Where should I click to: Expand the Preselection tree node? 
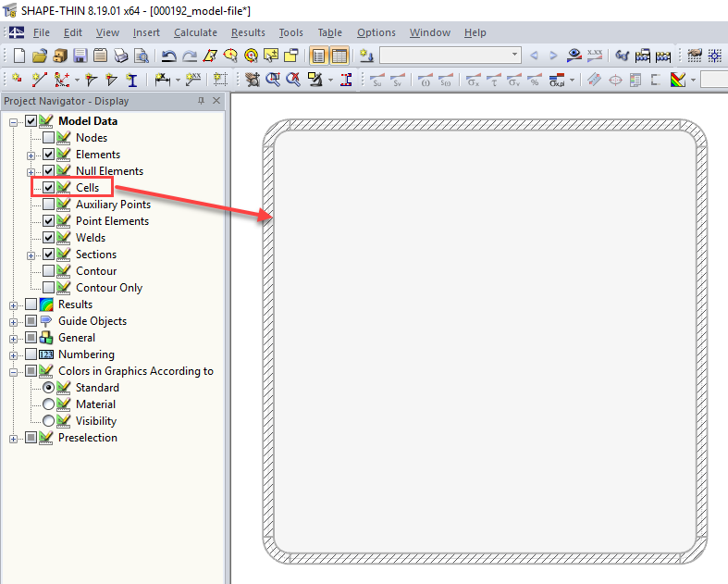tap(14, 439)
